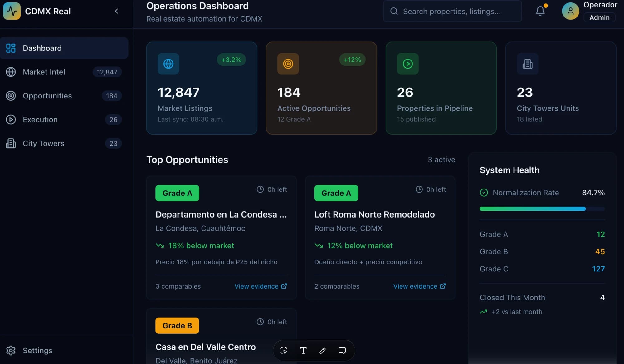Viewport: 624px width, 364px height.
Task: Click the Closed This Month value 4
Action: click(602, 298)
